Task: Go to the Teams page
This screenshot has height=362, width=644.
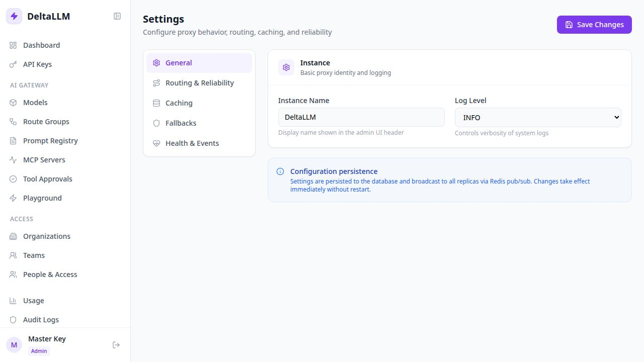Action: (x=65, y=255)
